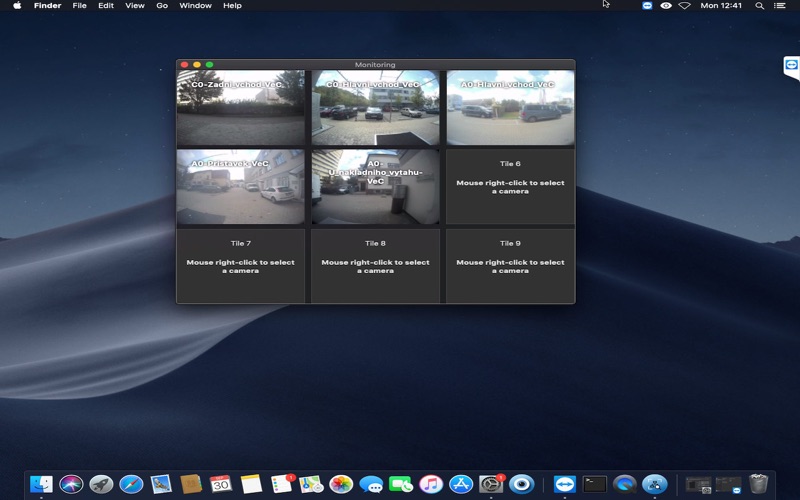
Task: Open the TeamViewer side panel tab
Action: [791, 66]
